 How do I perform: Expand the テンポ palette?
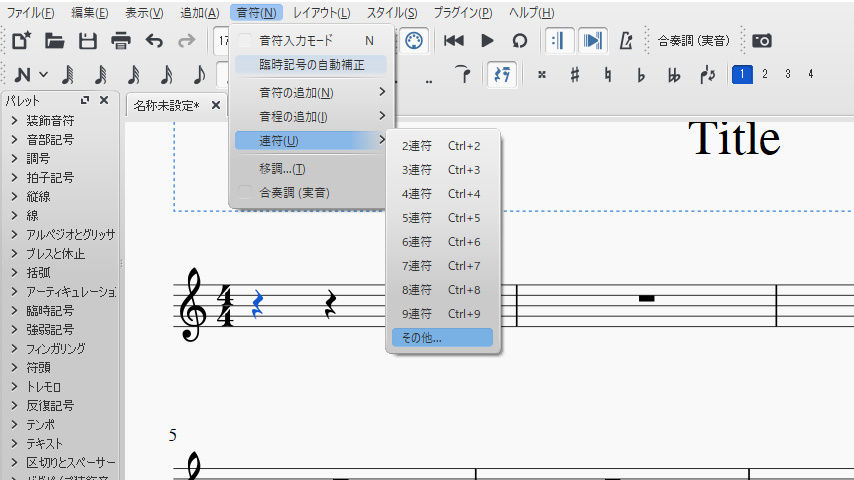tap(15, 424)
